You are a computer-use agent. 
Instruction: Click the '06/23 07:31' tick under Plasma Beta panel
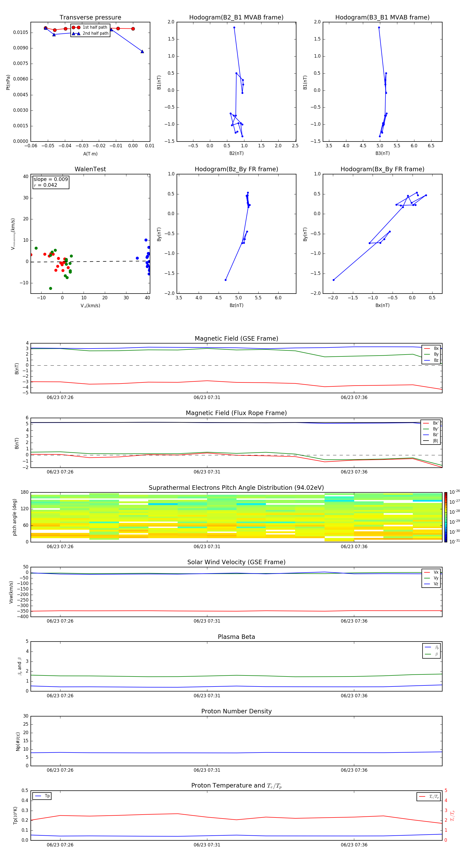(x=207, y=696)
